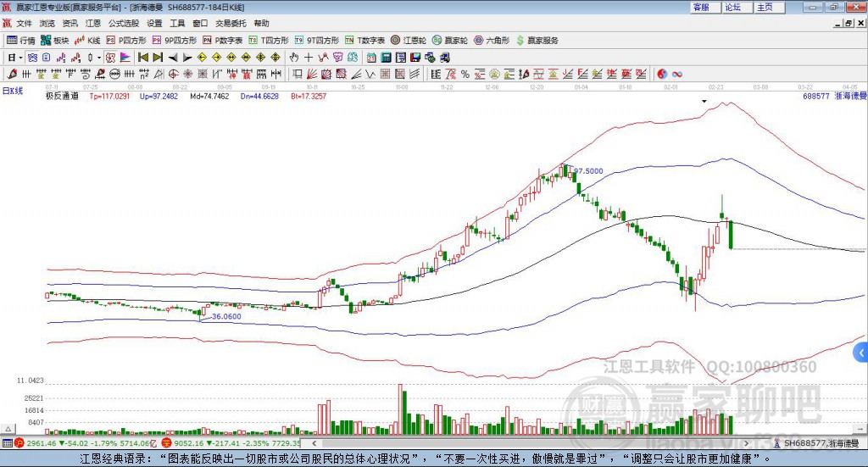This screenshot has width=868, height=467.
Task: Select the n² square number tool
Action: [144, 74]
